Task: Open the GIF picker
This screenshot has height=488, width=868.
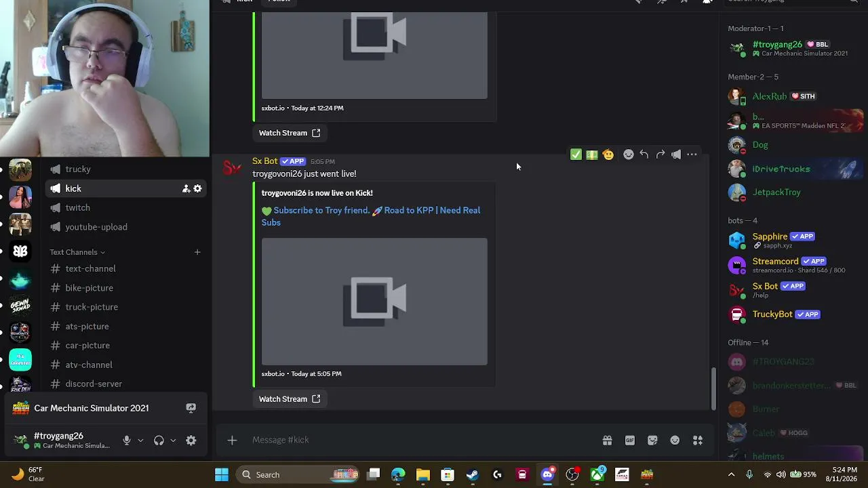Action: tap(630, 441)
